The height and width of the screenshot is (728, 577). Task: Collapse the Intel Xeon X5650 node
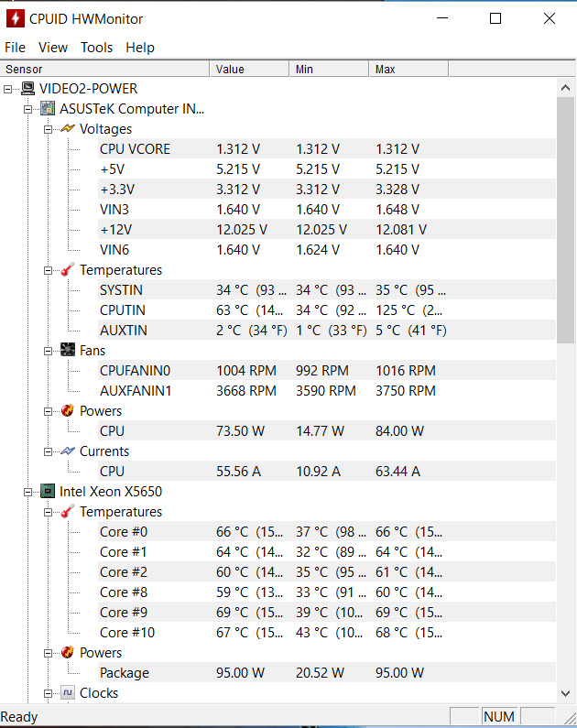click(27, 492)
